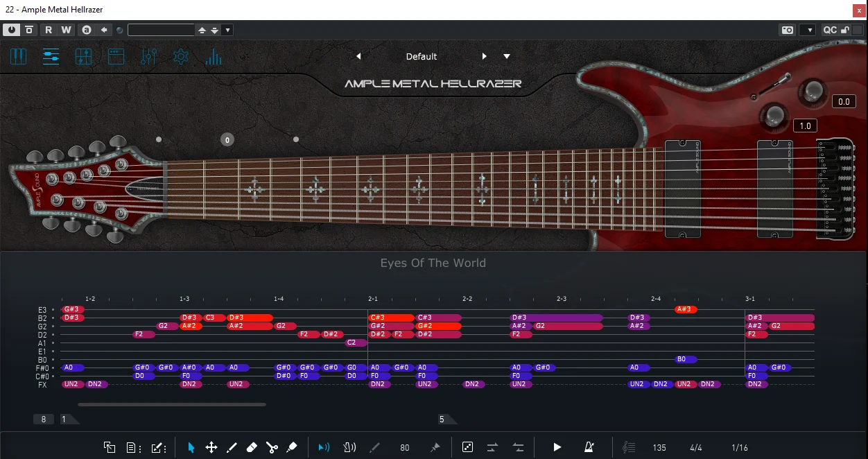
Task: Click the 135 tempo value
Action: point(659,447)
